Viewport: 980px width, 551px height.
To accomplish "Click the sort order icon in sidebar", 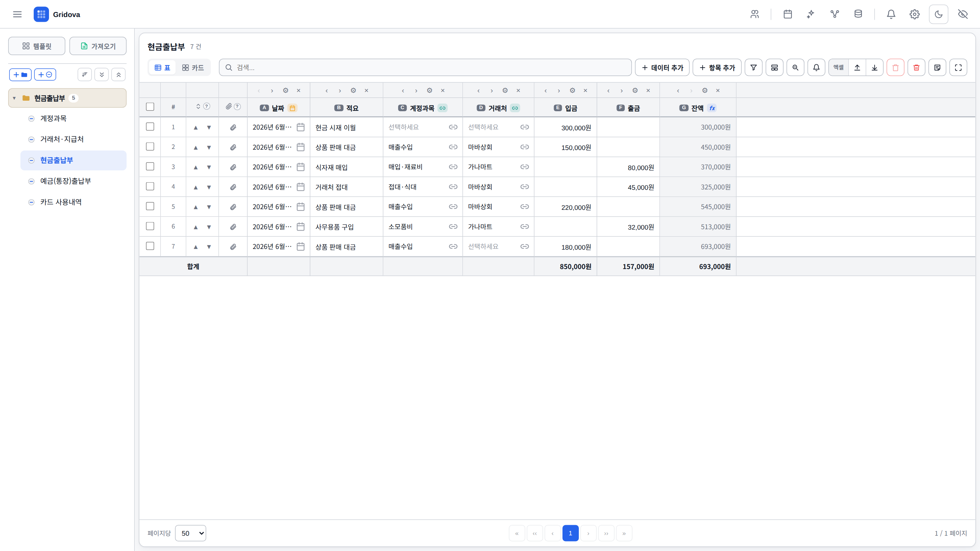I will tap(84, 74).
